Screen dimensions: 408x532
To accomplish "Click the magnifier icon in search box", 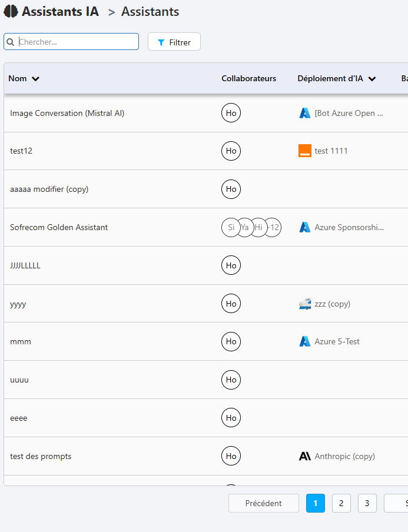I will pyautogui.click(x=11, y=42).
